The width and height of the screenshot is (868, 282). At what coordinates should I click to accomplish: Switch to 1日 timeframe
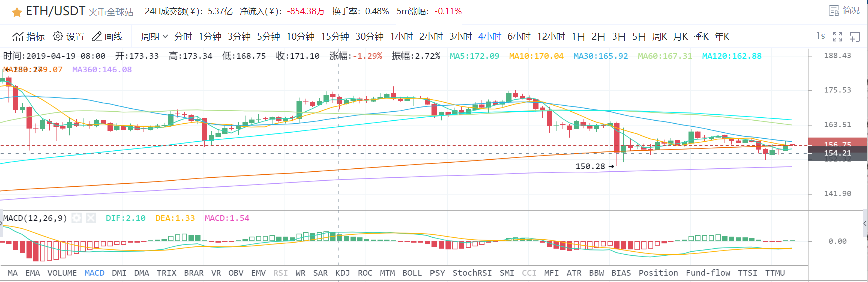(578, 37)
